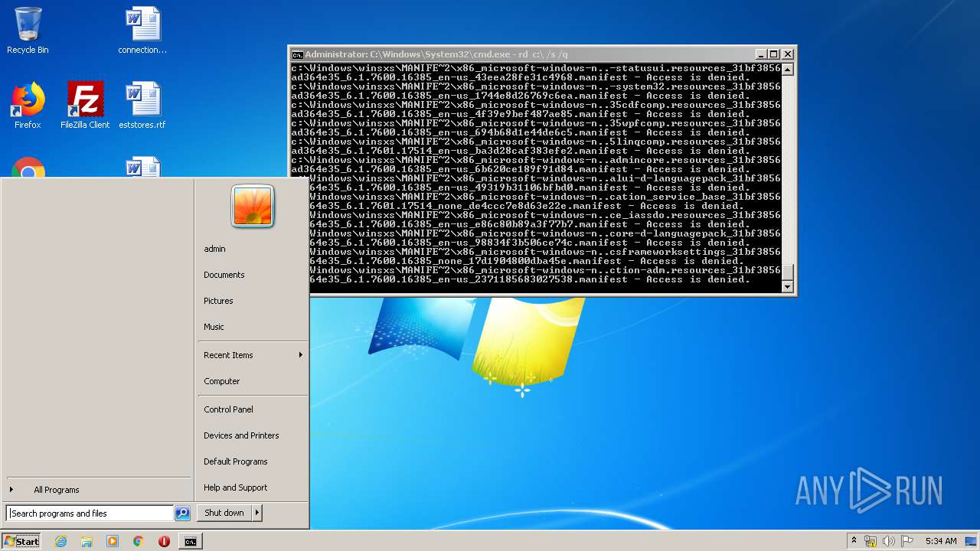Click the cmd line containing 6b620ce189f91d84.manifest
The height and width of the screenshot is (551, 980).
pyautogui.click(x=521, y=169)
